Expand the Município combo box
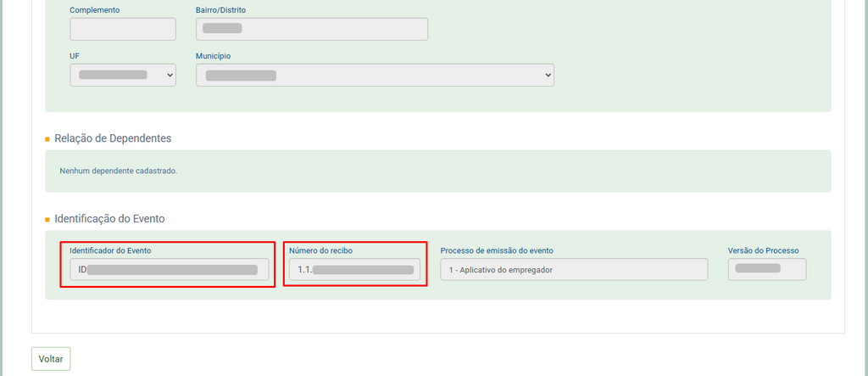 coord(375,75)
